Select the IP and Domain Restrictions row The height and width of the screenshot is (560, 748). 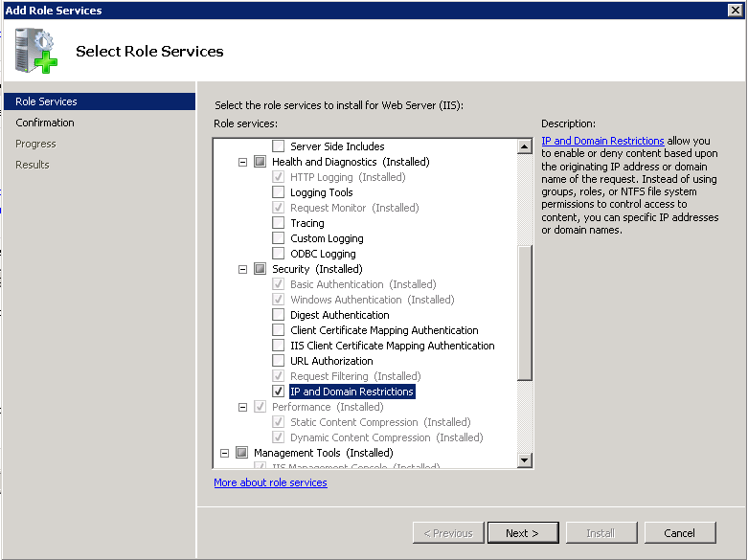(352, 392)
